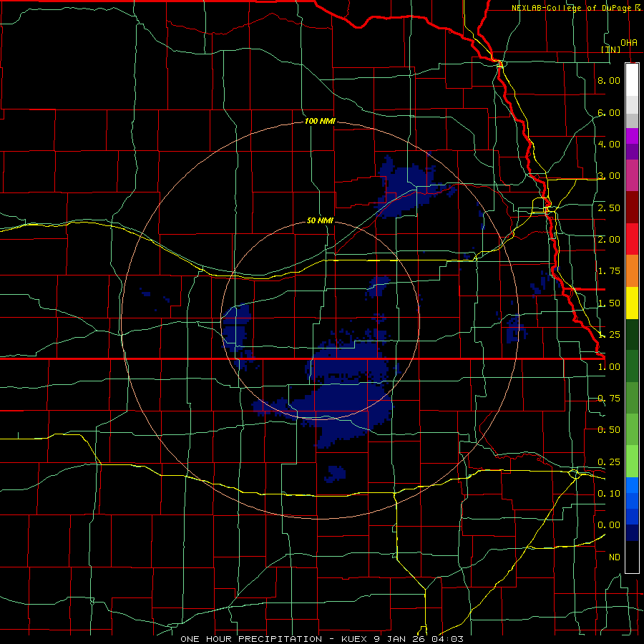This screenshot has height=644, width=644.
Task: Select the orange legend swatch
Action: pos(632,271)
